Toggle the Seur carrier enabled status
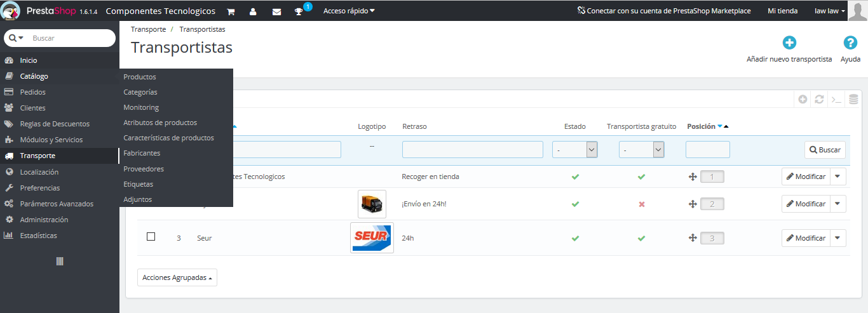Image resolution: width=868 pixels, height=313 pixels. [x=575, y=238]
